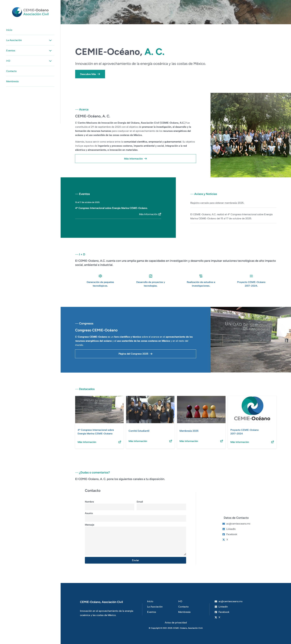Viewport: 291px width, 644px height.
Task: Click the Facebook icon in the footer
Action: (216, 612)
